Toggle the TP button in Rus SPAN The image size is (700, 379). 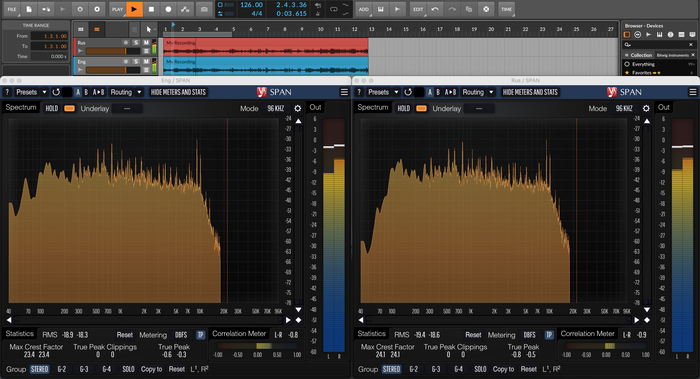[x=549, y=335]
